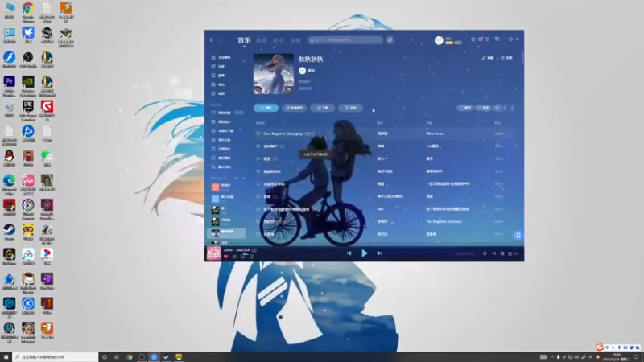Switch to the 直播 tab
644x362 pixels.
261,40
